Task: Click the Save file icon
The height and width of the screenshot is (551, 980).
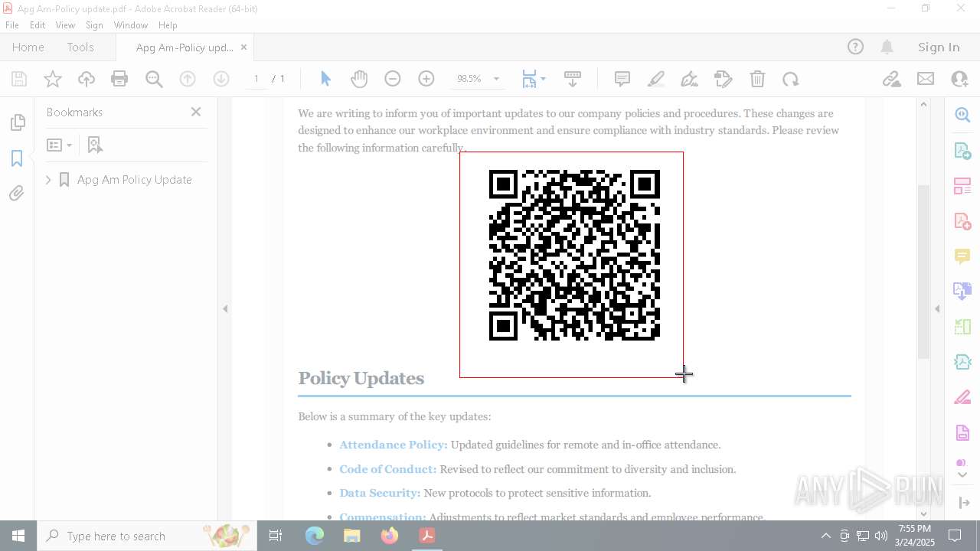Action: click(19, 79)
